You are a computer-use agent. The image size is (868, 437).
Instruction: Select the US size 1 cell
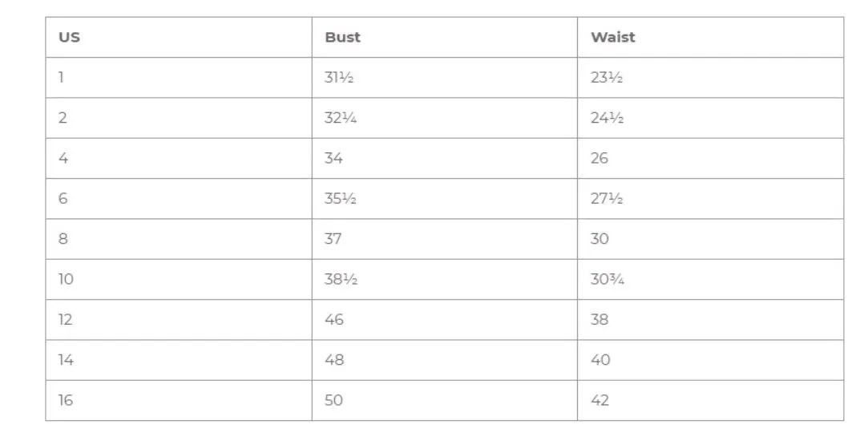179,78
